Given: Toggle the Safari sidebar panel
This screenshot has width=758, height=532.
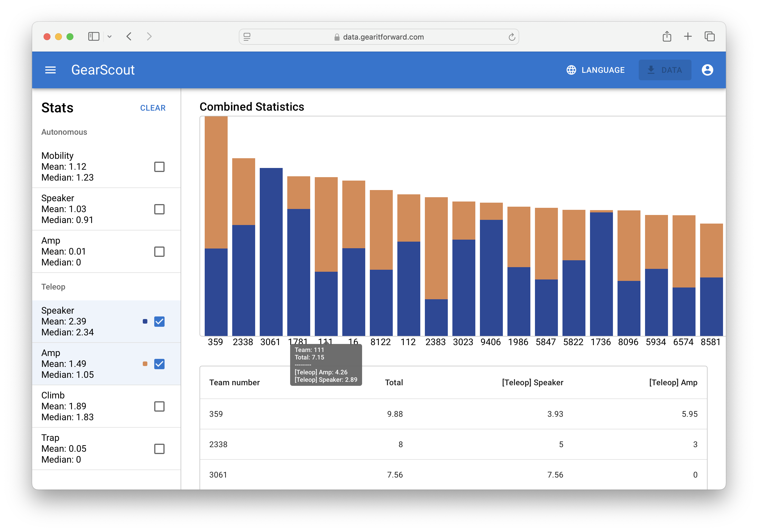Looking at the screenshot, I should (94, 36).
